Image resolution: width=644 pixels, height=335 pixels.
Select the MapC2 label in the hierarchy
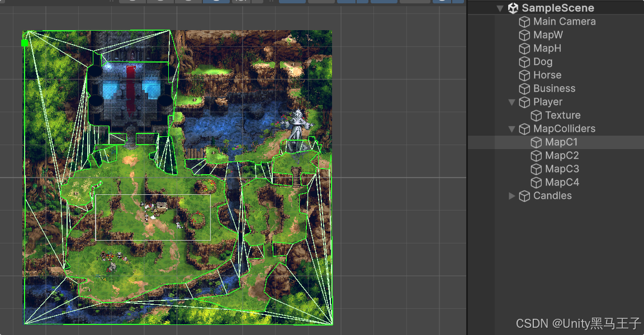point(562,156)
